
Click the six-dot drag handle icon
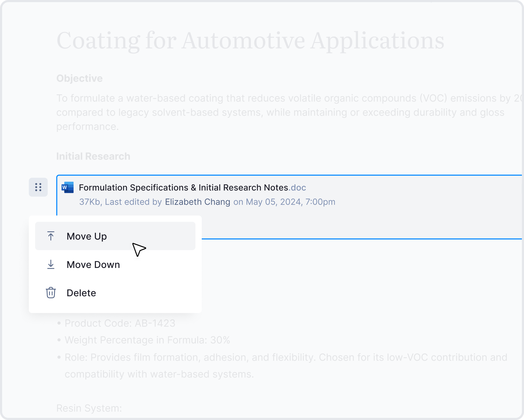[38, 187]
